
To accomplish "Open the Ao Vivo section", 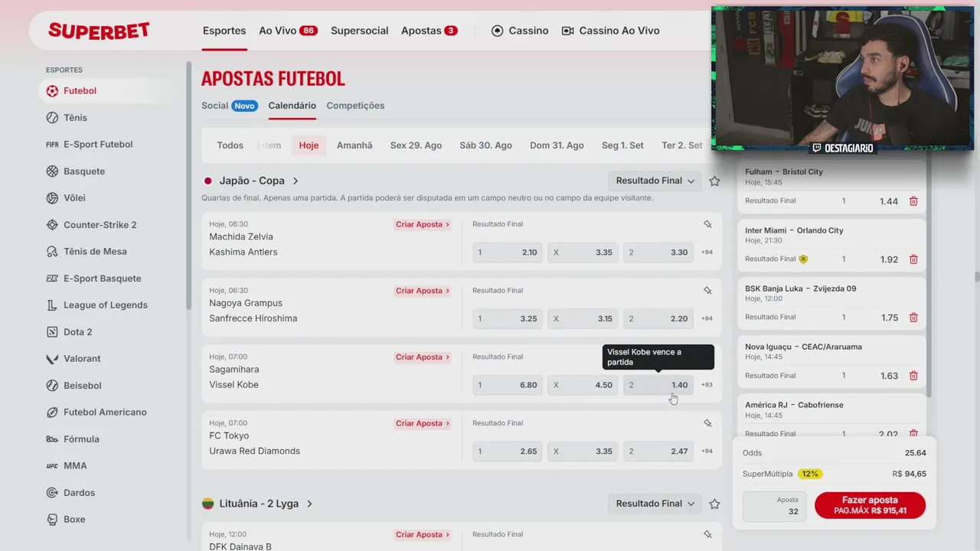I will (288, 31).
